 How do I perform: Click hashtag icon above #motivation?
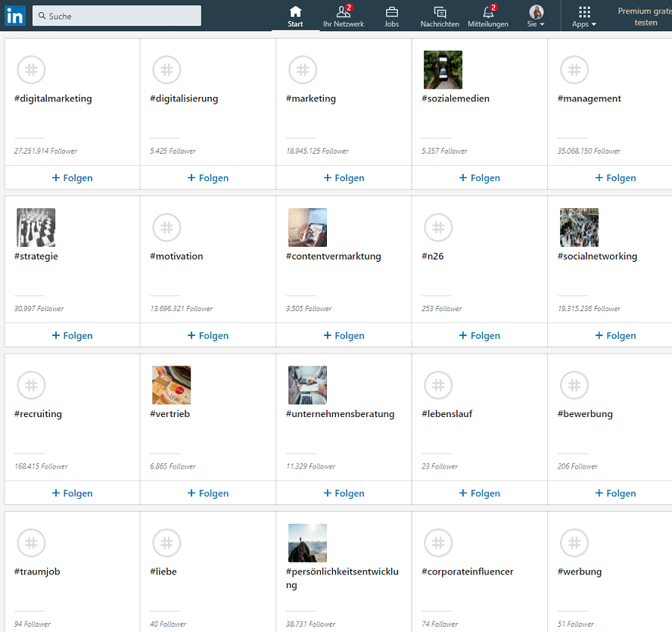[x=166, y=228]
